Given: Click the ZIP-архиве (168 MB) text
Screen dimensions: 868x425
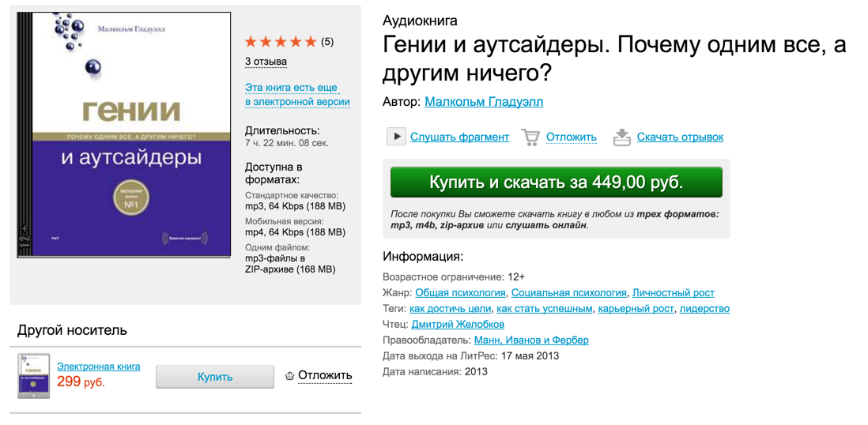Looking at the screenshot, I should tap(290, 269).
